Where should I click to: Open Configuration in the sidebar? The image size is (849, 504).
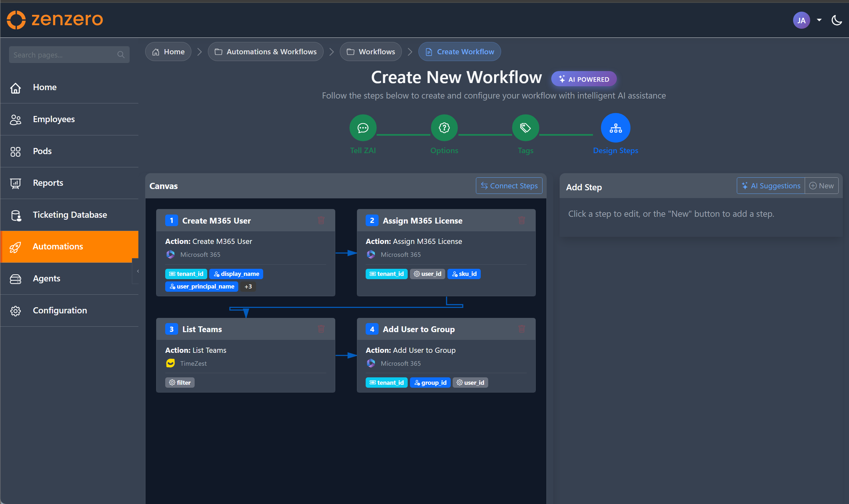pyautogui.click(x=70, y=310)
